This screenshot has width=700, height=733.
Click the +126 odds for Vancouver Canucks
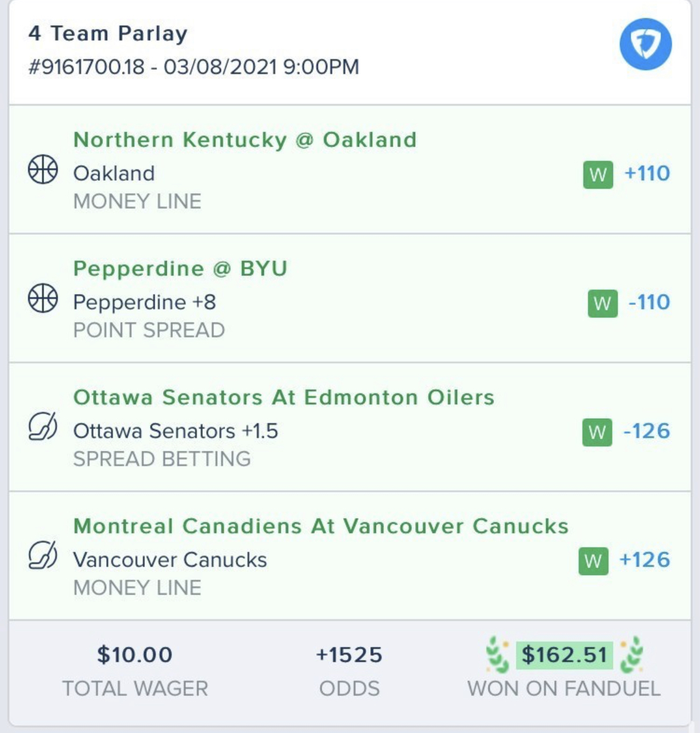click(645, 560)
